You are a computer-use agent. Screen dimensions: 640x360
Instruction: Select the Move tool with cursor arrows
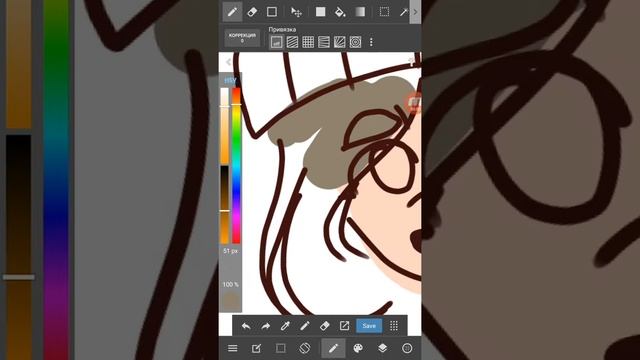pos(296,12)
